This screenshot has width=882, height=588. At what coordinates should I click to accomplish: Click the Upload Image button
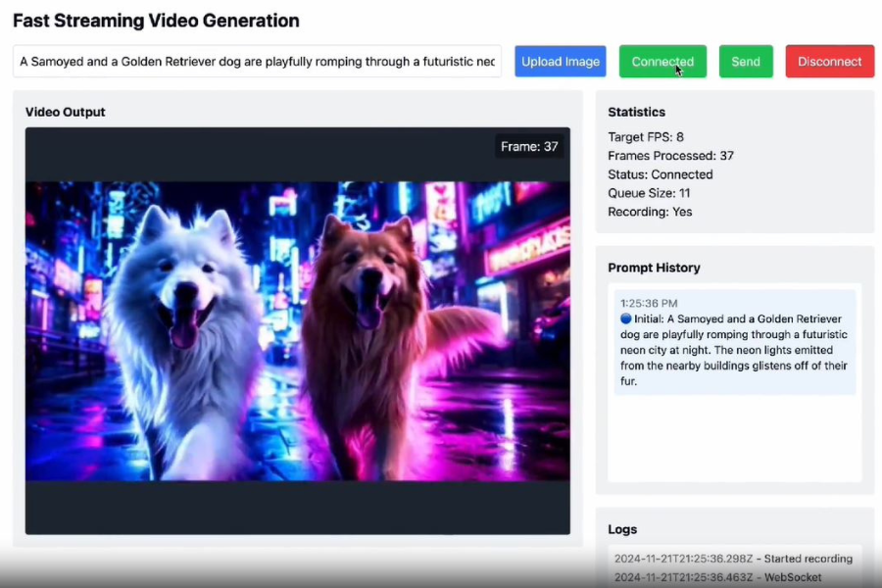point(561,62)
